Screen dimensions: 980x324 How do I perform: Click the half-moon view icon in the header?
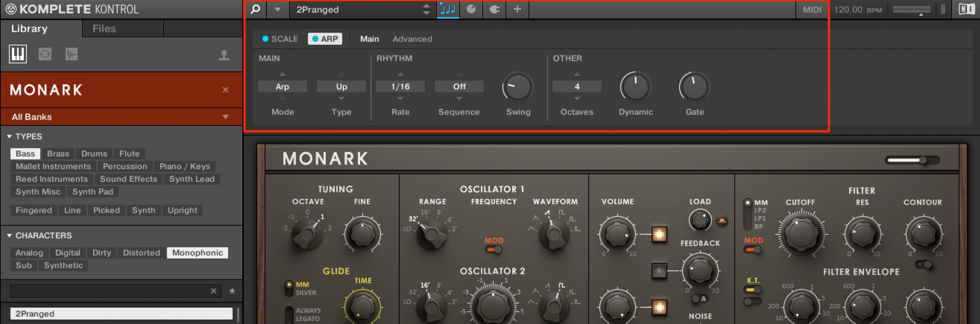pos(494,9)
